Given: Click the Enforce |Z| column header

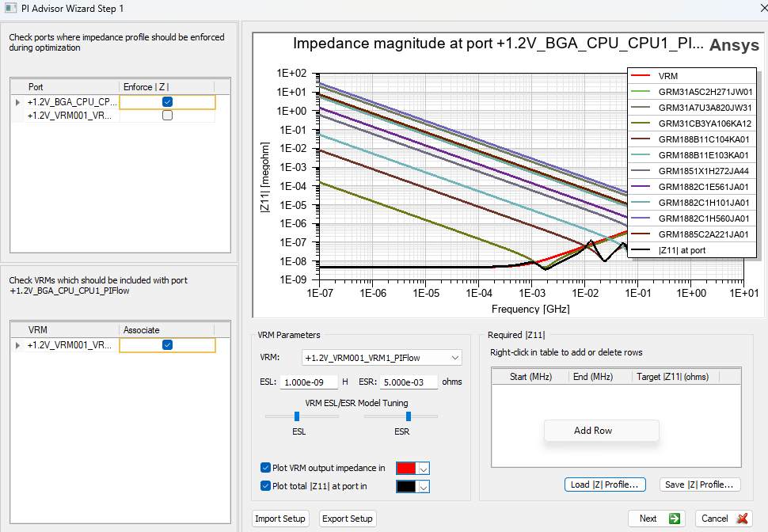Looking at the screenshot, I should [x=146, y=86].
